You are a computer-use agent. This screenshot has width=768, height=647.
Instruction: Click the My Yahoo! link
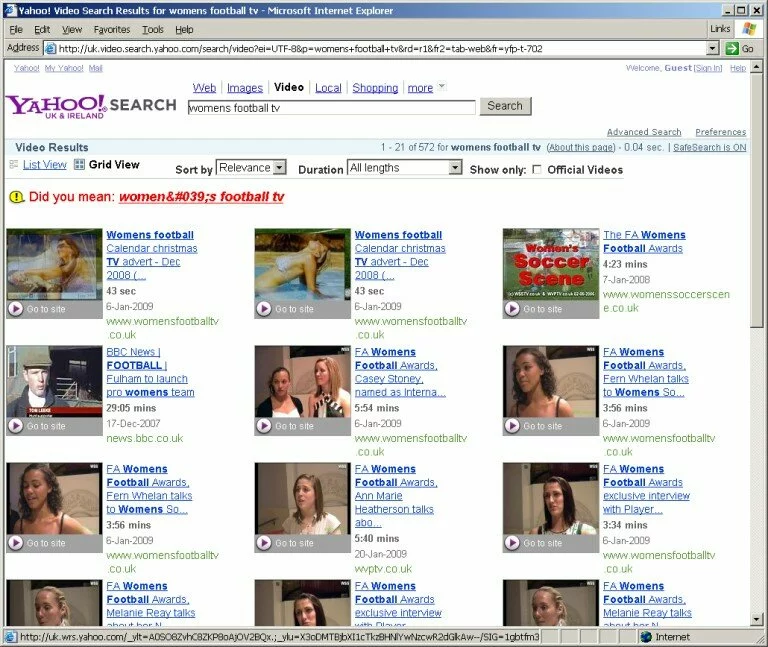pos(64,68)
